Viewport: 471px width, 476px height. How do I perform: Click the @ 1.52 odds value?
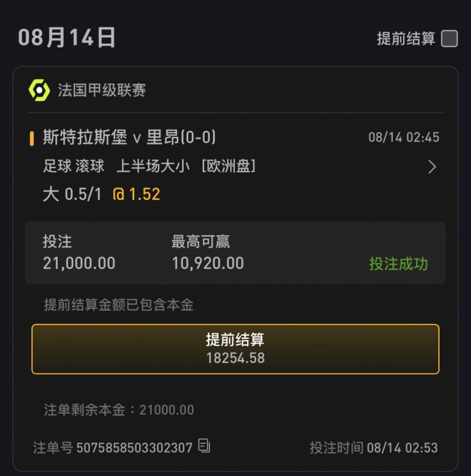point(136,194)
